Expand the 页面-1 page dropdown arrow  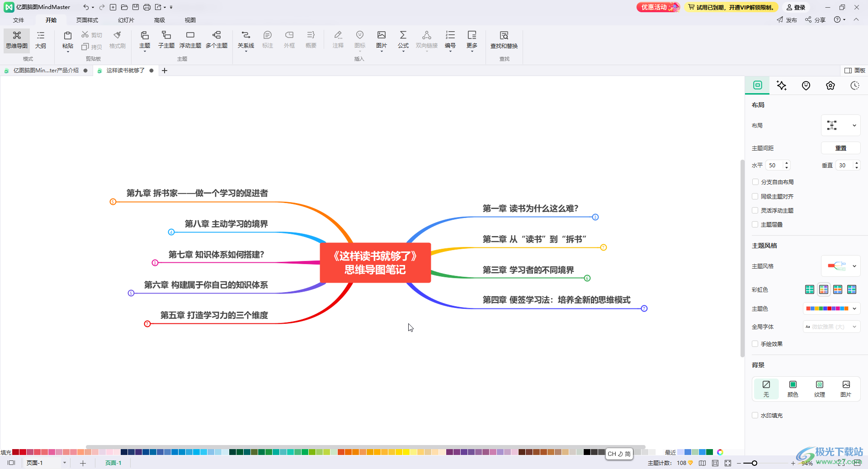pyautogui.click(x=65, y=463)
